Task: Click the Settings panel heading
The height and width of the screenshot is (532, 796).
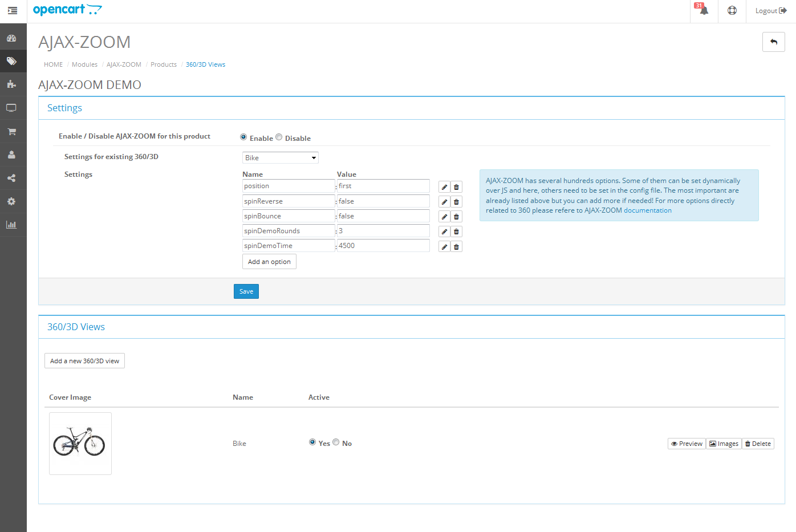Action: click(64, 108)
